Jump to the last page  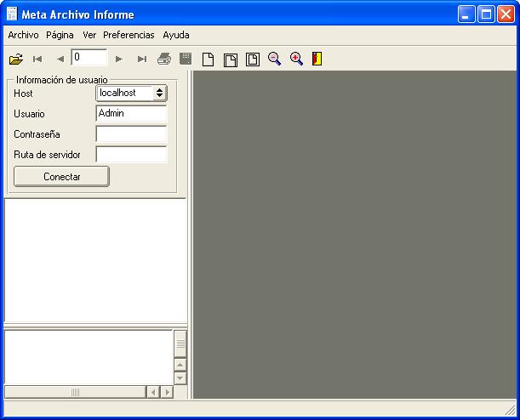point(142,60)
